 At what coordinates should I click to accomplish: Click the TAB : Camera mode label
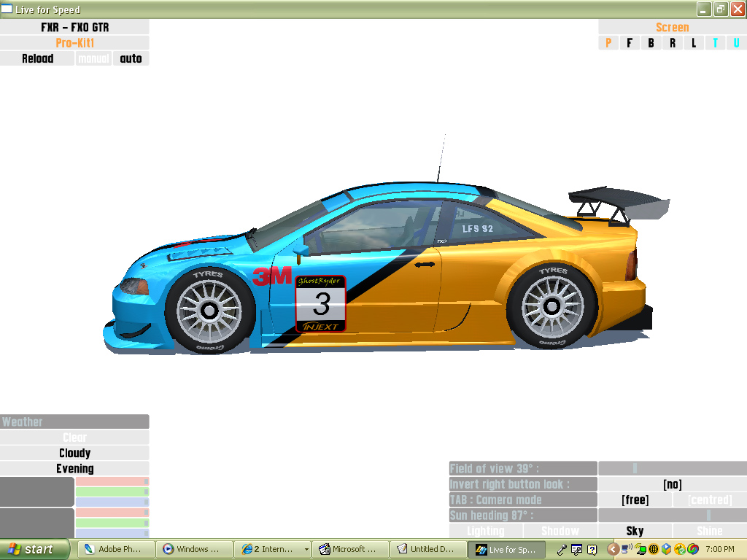[523, 500]
